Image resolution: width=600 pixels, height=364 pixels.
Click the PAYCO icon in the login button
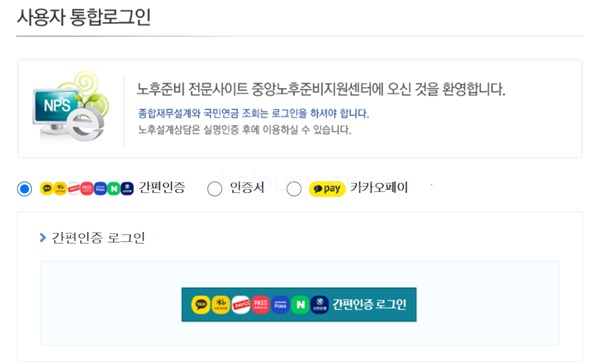(241, 305)
